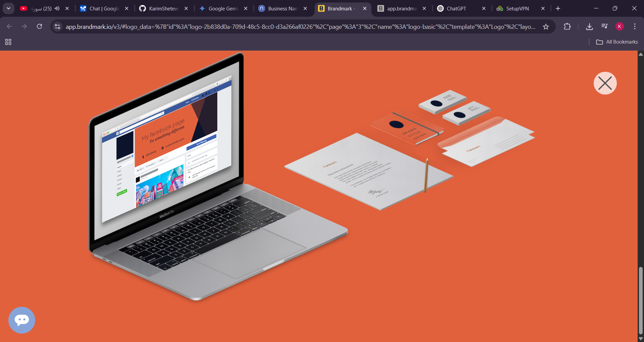Image resolution: width=644 pixels, height=342 pixels.
Task: Close the mockup preview with the X button
Action: (605, 83)
